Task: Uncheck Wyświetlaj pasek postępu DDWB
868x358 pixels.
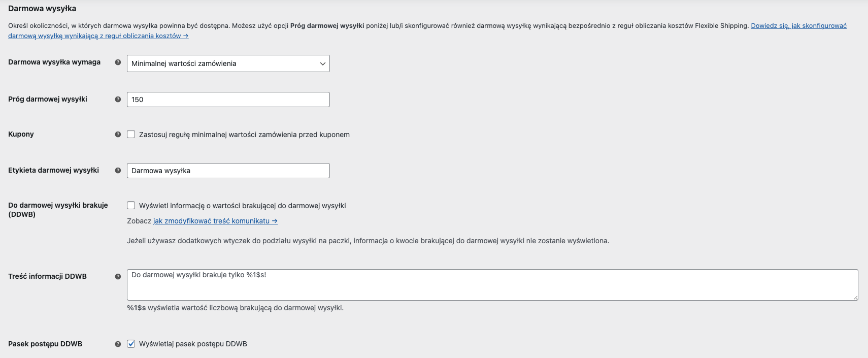Action: tap(131, 344)
